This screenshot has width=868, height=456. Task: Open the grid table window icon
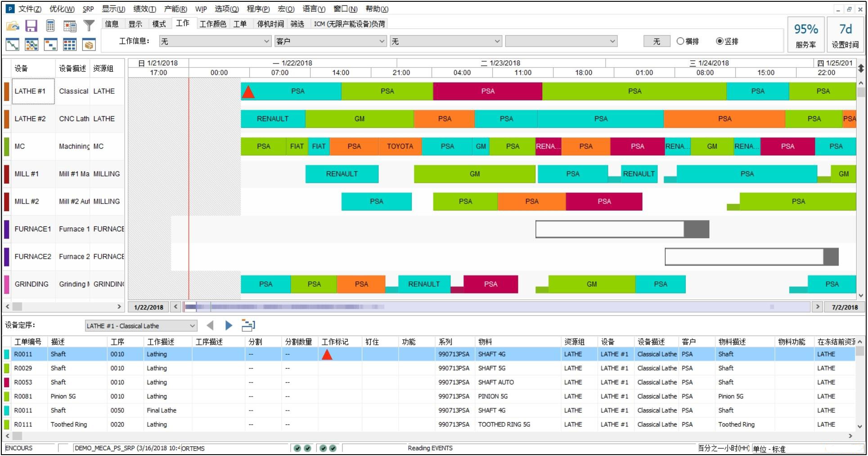pos(69,44)
